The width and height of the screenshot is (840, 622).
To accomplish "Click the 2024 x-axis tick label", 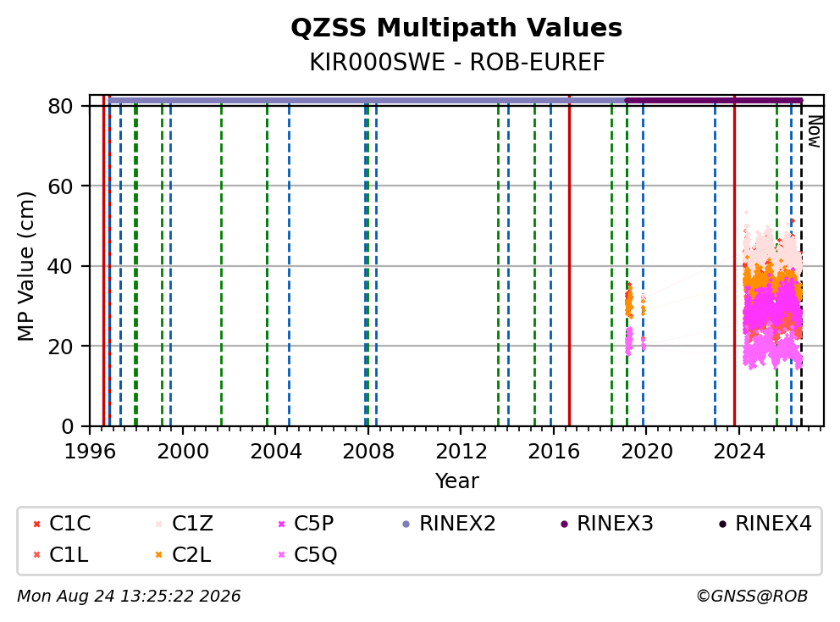I will [x=739, y=452].
